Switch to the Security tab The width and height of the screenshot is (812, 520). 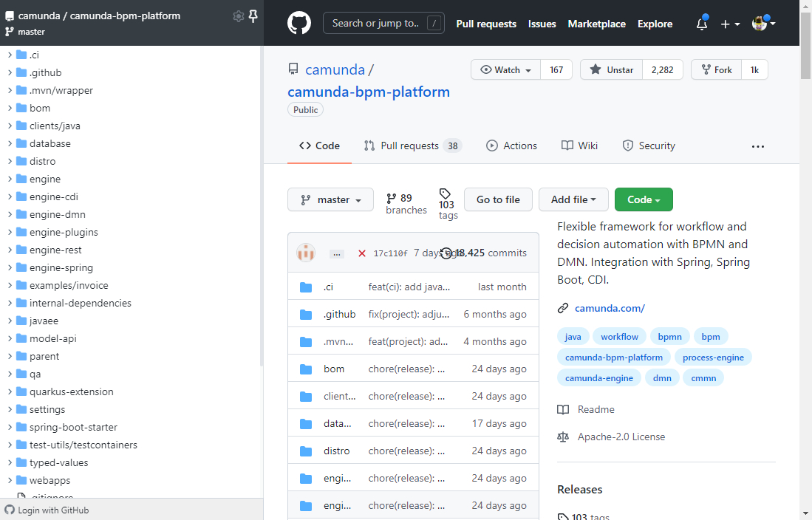pyautogui.click(x=649, y=146)
